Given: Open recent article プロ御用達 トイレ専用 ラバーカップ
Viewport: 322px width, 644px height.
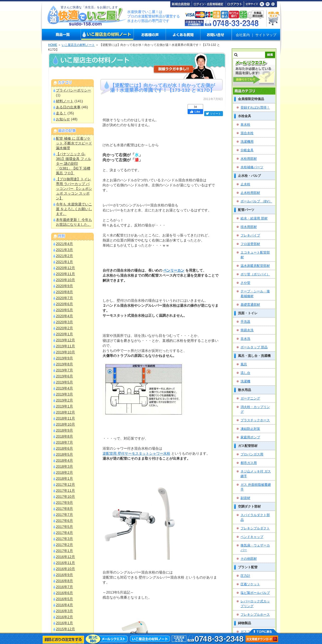Looking at the screenshot, I should click(x=74, y=189).
